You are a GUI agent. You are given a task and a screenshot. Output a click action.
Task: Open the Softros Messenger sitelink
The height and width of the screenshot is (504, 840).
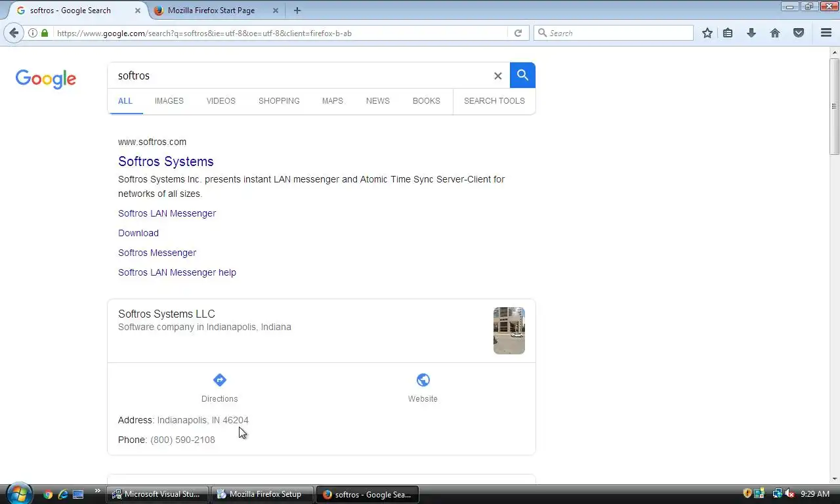(x=157, y=253)
